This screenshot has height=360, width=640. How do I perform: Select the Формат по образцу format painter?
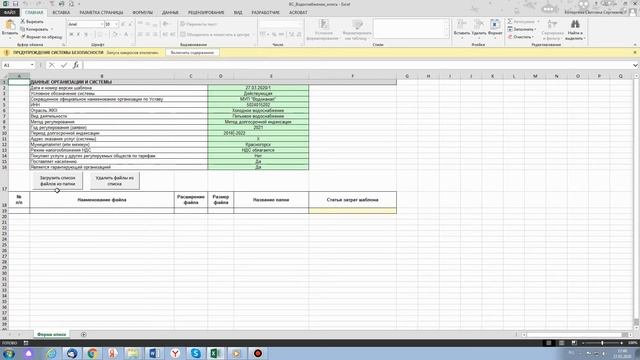(42, 37)
